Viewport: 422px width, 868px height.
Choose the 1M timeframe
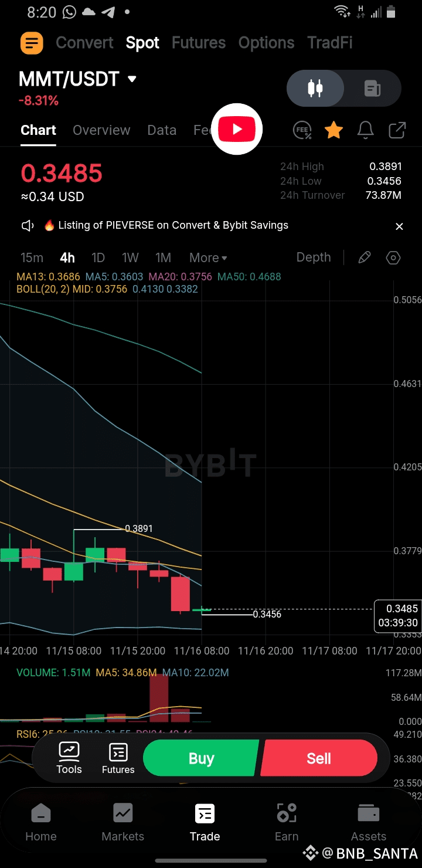[163, 257]
